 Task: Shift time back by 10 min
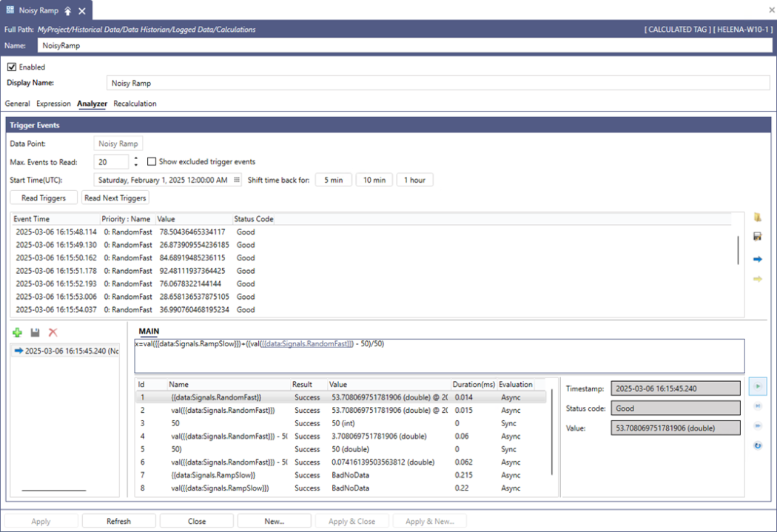pos(374,180)
